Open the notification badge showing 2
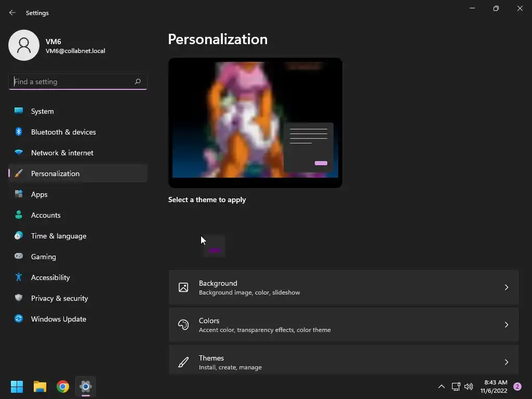532x399 pixels. tap(517, 387)
